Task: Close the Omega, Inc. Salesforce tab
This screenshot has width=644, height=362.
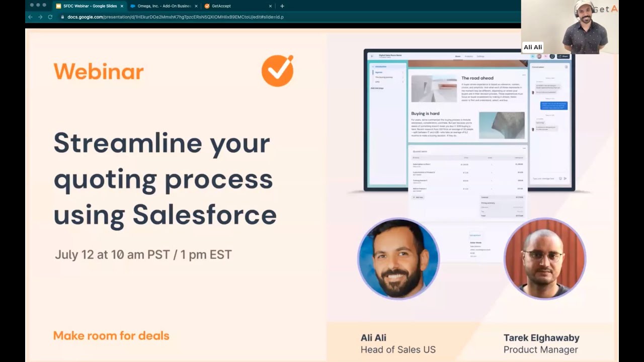Action: coord(196,6)
